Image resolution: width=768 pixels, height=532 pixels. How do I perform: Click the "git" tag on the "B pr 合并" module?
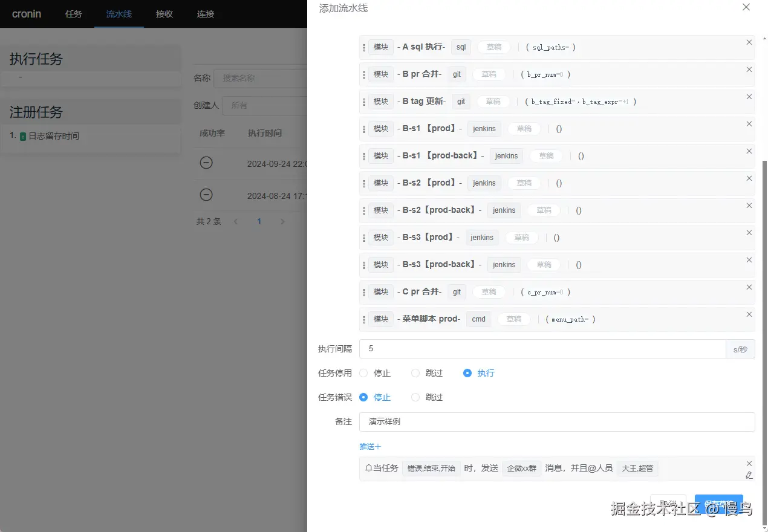click(457, 74)
